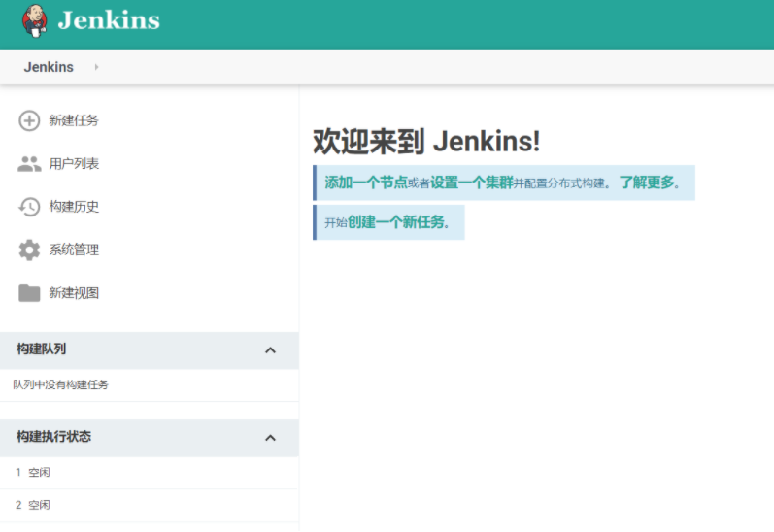Screen dimensions: 774x532
Task: Click the folder icon for 新建视图
Action: (29, 293)
